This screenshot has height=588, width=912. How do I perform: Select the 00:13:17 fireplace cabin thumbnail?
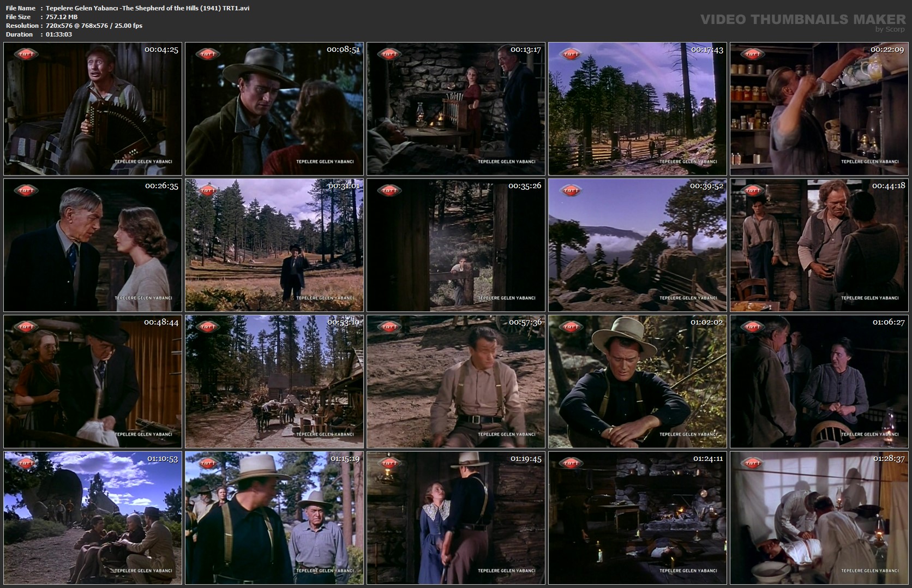[455, 109]
